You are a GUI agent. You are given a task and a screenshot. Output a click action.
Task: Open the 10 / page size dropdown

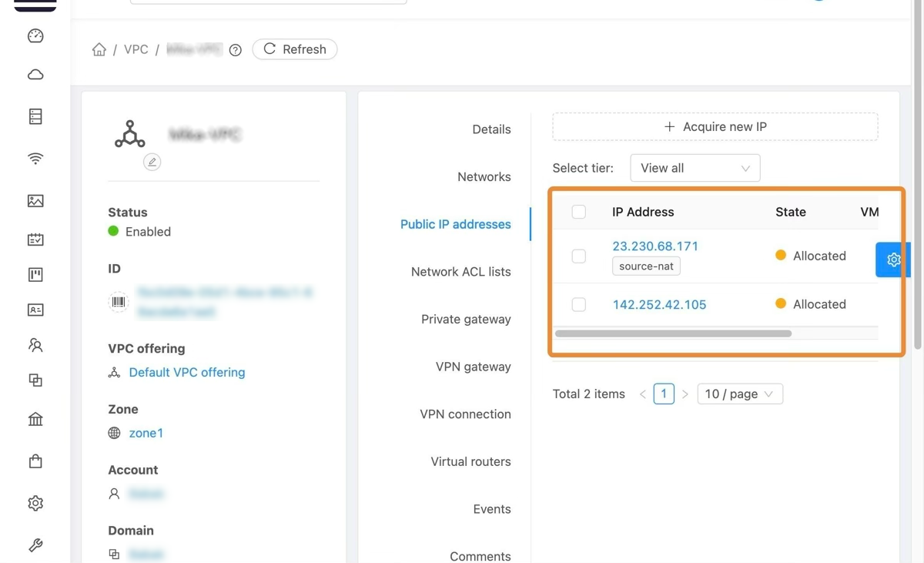[x=739, y=394]
